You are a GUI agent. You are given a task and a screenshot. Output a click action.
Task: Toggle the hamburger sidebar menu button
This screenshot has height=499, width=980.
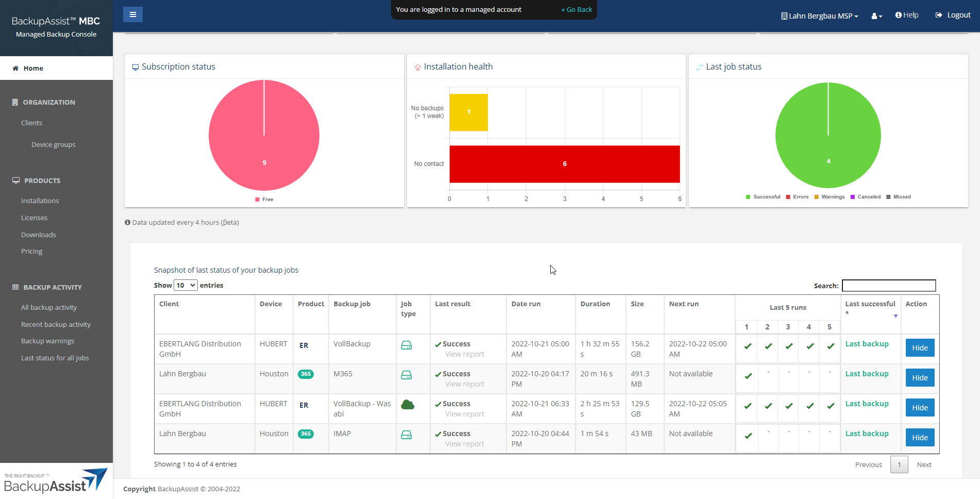132,14
